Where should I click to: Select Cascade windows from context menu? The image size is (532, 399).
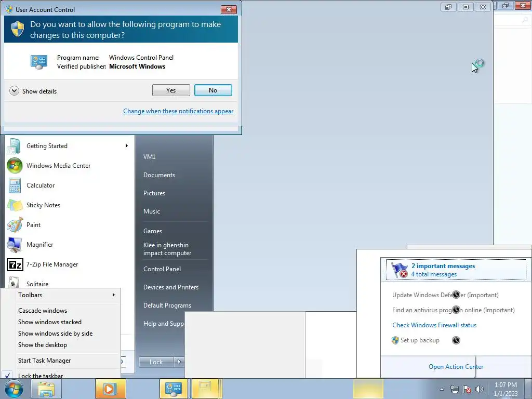43,311
